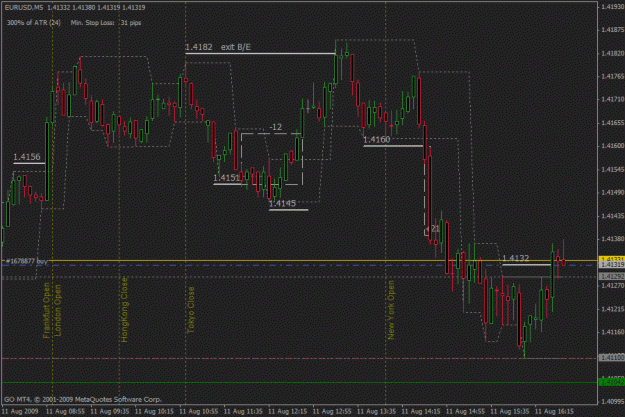The height and width of the screenshot is (417, 625).
Task: Click the 1.41380 price axis label
Action: pos(613,239)
